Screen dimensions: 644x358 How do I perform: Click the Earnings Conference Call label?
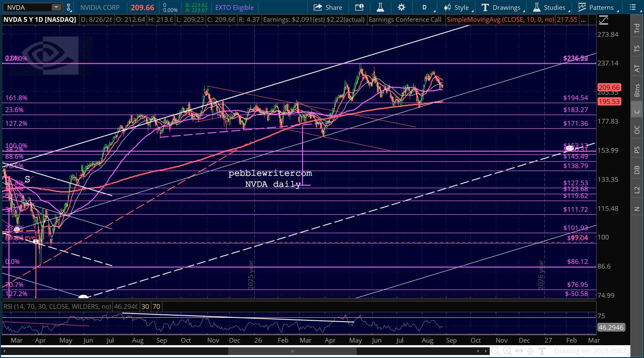coord(405,20)
